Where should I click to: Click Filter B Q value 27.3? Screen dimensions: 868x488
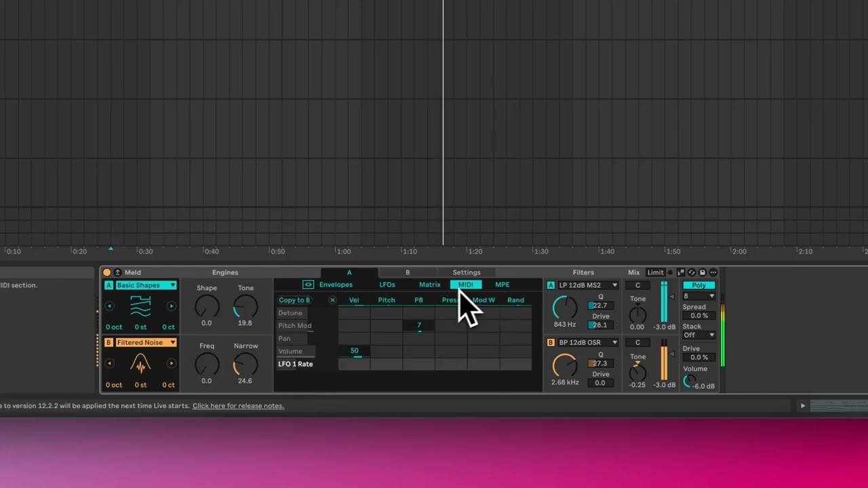click(x=599, y=363)
